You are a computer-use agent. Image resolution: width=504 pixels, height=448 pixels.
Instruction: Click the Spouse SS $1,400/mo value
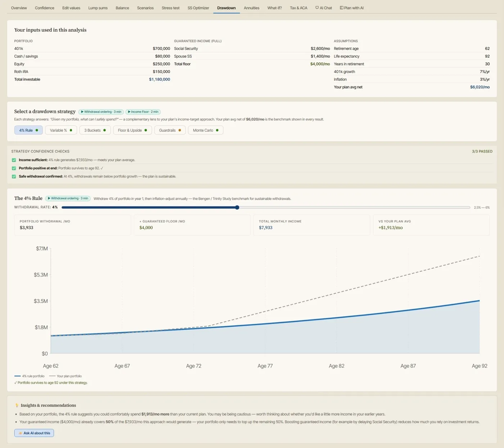(320, 56)
